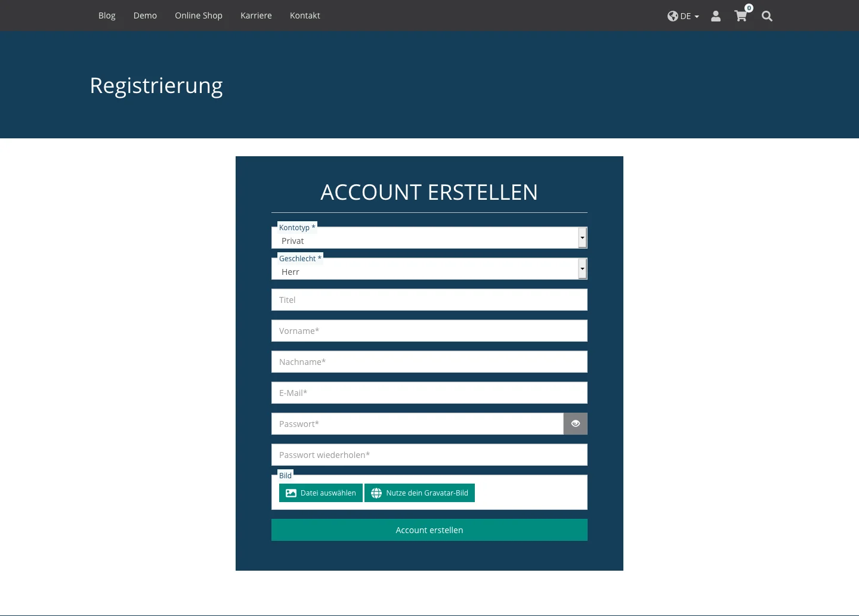Navigate to the Online Shop page
Image resolution: width=859 pixels, height=616 pixels.
[198, 16]
